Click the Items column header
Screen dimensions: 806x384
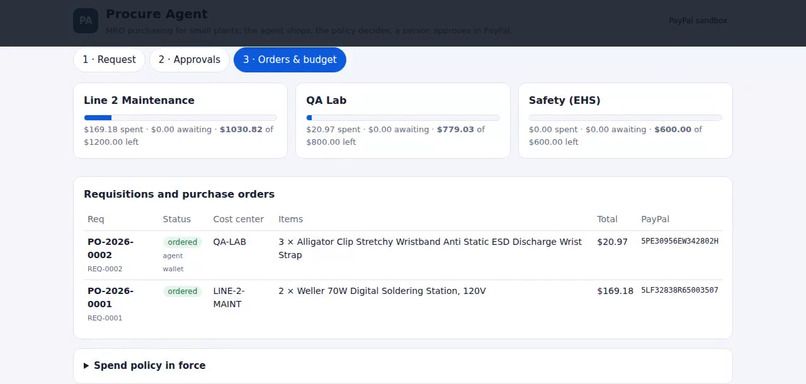pos(290,219)
